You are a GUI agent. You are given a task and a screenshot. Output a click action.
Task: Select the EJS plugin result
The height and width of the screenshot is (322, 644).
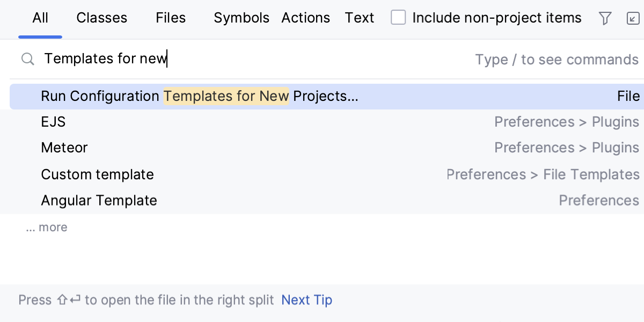tap(53, 122)
